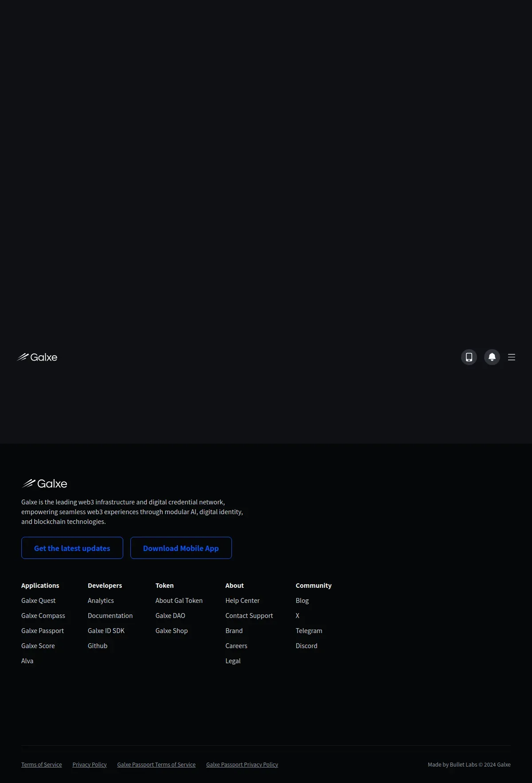Visit the Github link
The width and height of the screenshot is (532, 783).
(98, 646)
